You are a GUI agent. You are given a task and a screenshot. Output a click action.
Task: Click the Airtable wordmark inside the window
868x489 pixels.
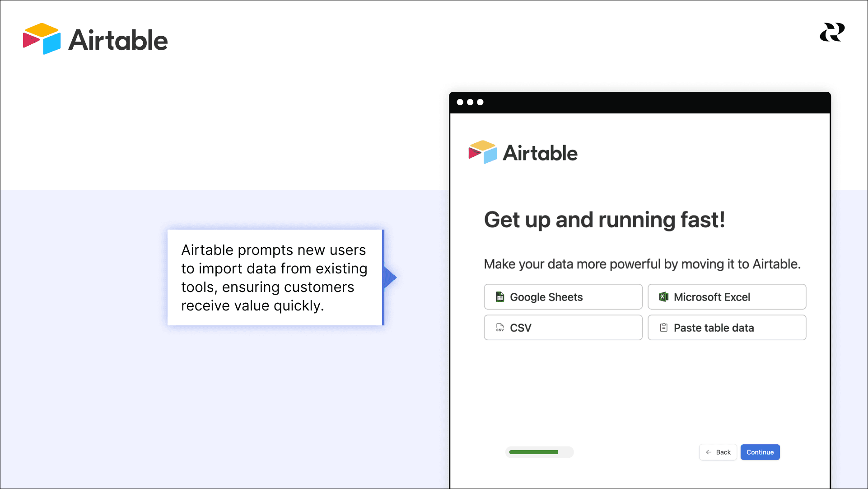pyautogui.click(x=540, y=153)
